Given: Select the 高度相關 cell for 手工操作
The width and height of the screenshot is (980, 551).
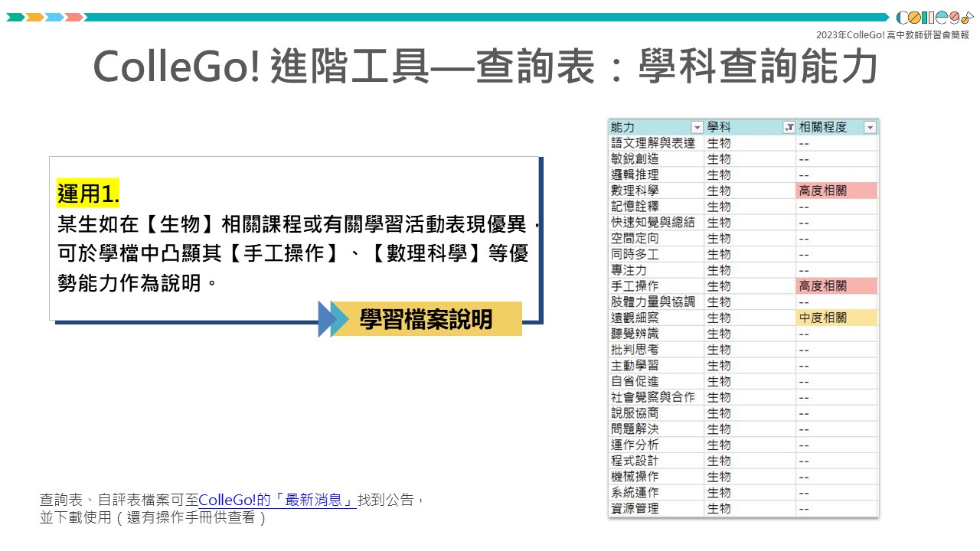Looking at the screenshot, I should click(x=836, y=286).
